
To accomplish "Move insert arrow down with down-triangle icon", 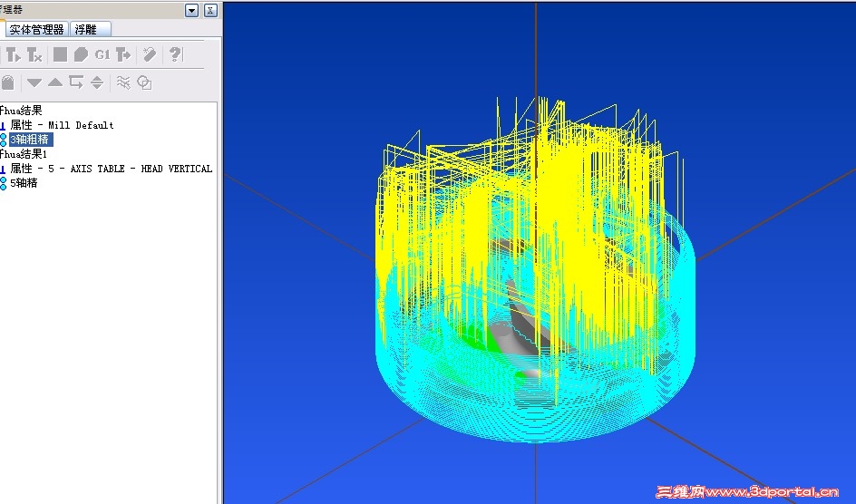I will 34,82.
